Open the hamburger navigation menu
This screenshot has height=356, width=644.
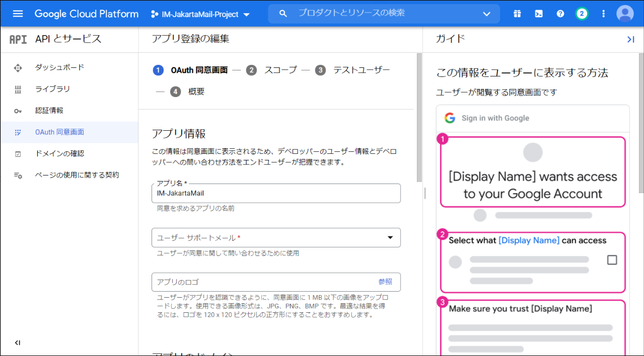point(18,14)
